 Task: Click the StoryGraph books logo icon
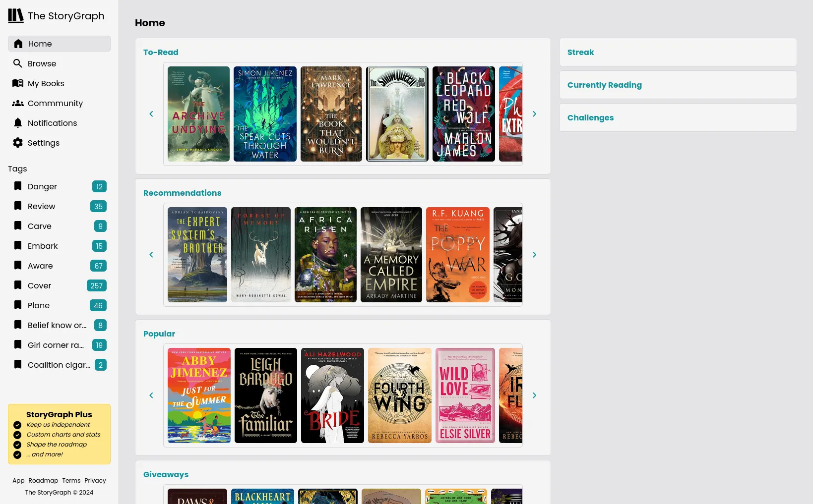pyautogui.click(x=15, y=16)
